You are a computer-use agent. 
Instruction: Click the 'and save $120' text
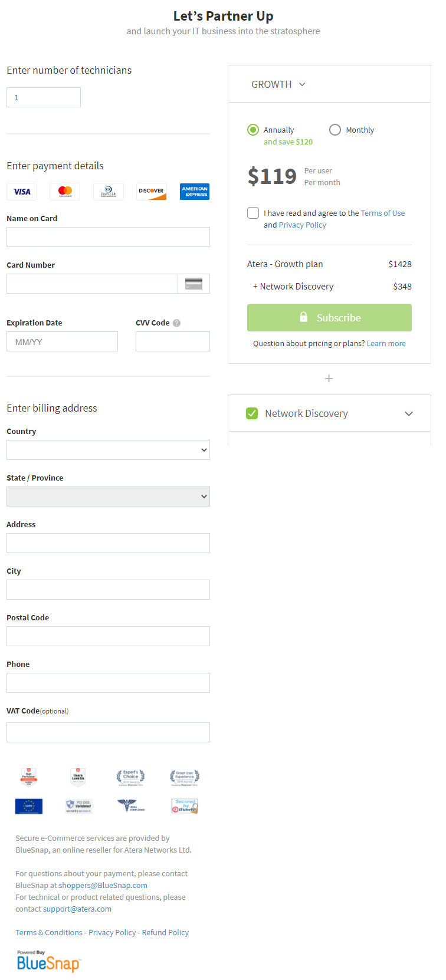tap(288, 142)
